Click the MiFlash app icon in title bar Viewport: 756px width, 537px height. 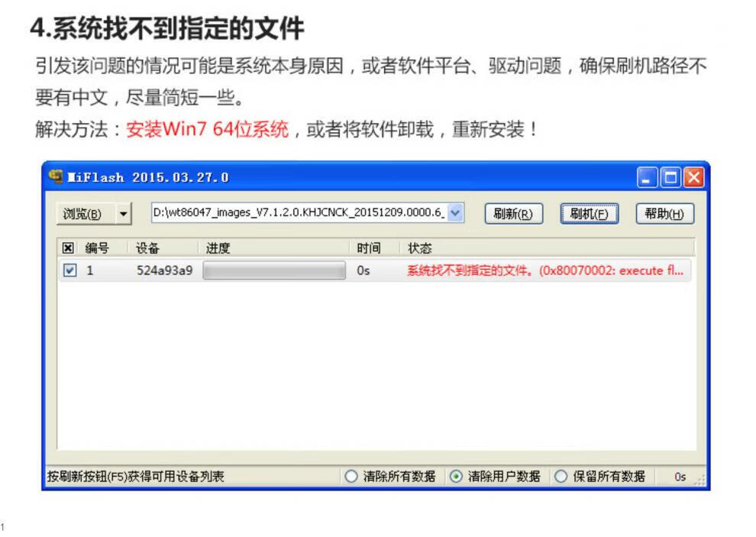click(x=56, y=177)
